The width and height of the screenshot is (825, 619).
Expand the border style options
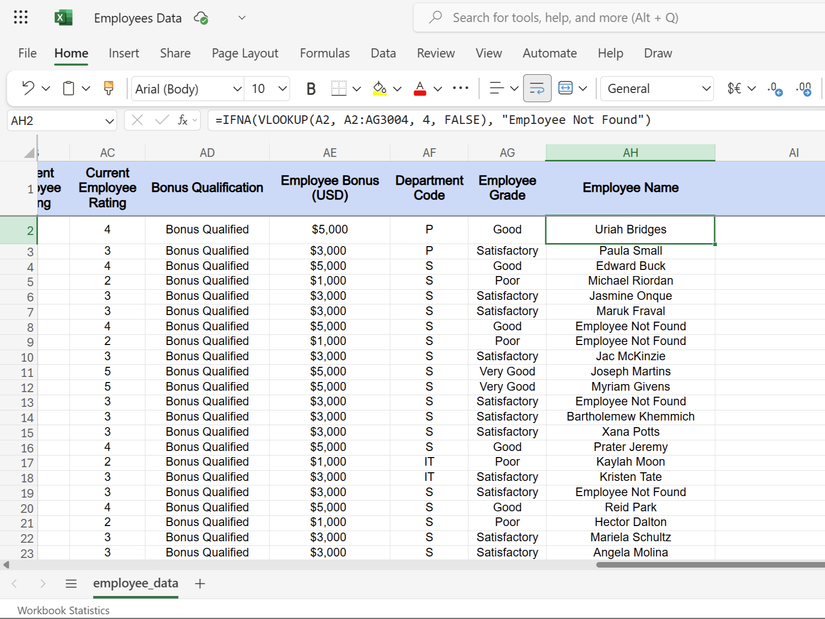click(x=356, y=88)
